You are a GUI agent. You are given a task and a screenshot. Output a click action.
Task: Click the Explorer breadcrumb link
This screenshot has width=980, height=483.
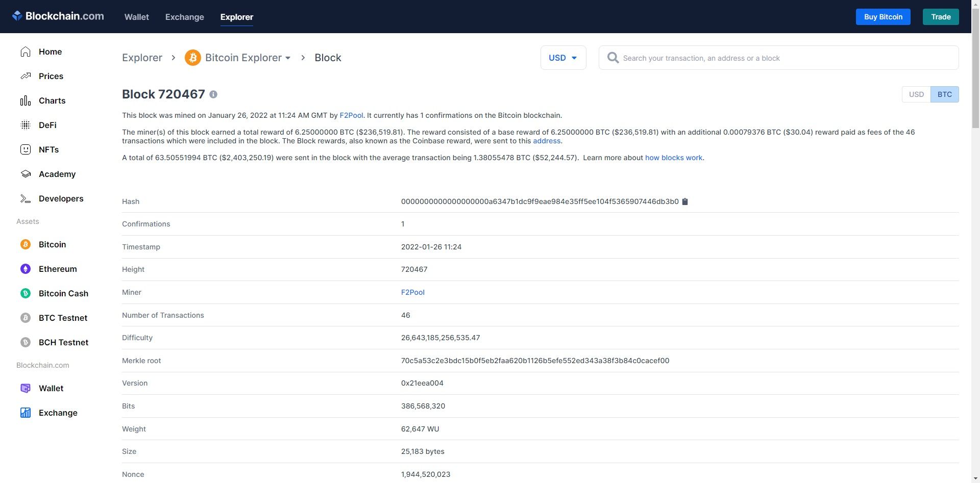[142, 58]
